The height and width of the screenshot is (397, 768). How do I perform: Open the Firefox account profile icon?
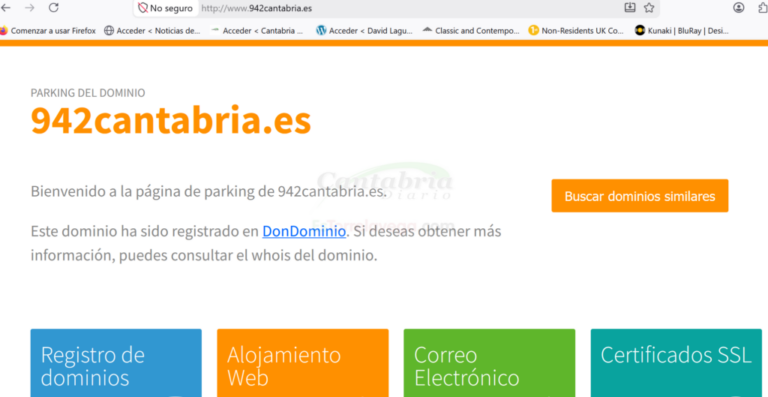pos(739,8)
